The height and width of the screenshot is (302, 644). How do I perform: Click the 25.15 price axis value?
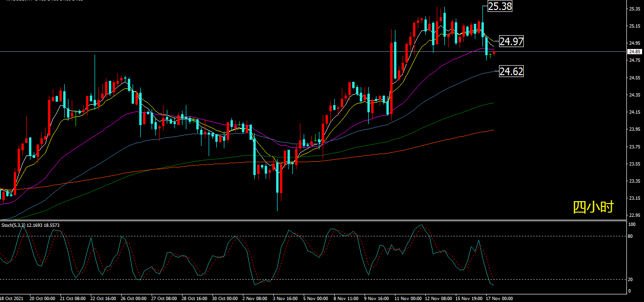(635, 26)
